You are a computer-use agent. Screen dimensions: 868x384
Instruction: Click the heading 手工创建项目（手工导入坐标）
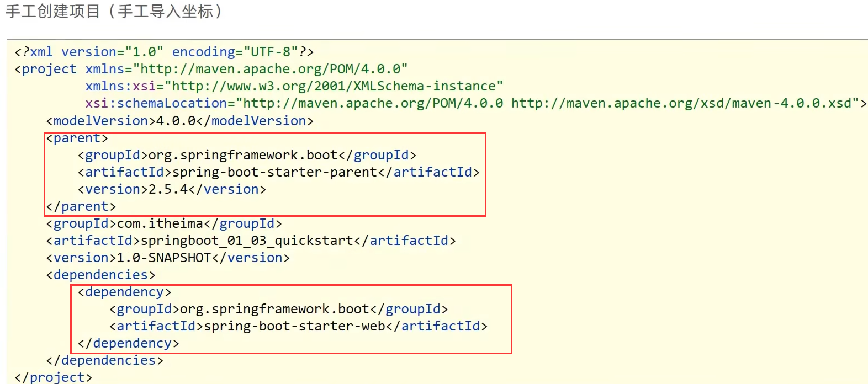(x=115, y=12)
